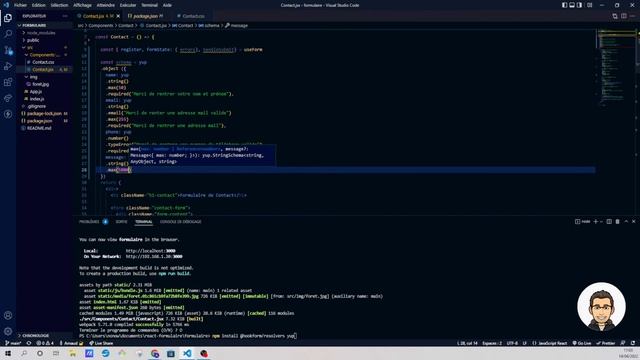Collapse the FORMULAIRE root folder
The width and height of the screenshot is (640, 360).
[45, 25]
